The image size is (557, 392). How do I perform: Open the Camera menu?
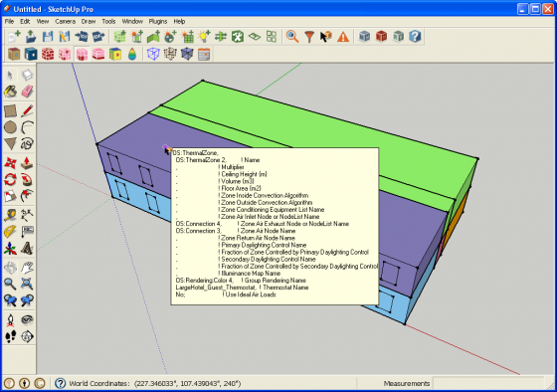pyautogui.click(x=65, y=21)
